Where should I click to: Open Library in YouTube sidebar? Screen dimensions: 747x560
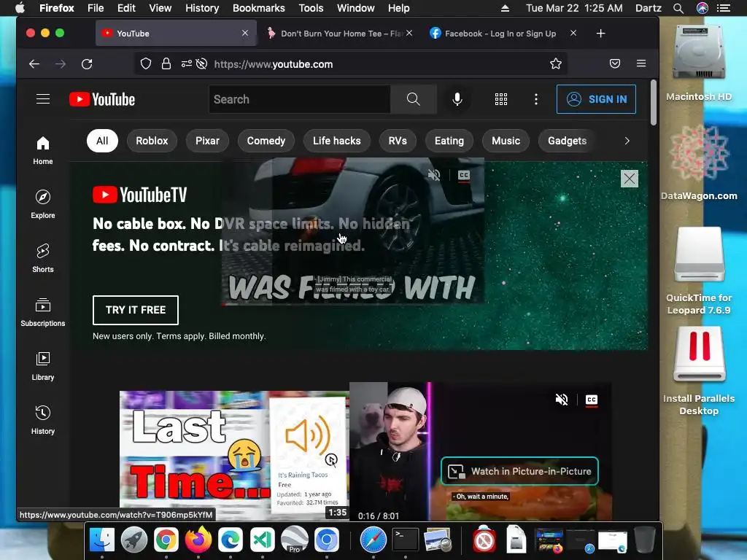(43, 366)
